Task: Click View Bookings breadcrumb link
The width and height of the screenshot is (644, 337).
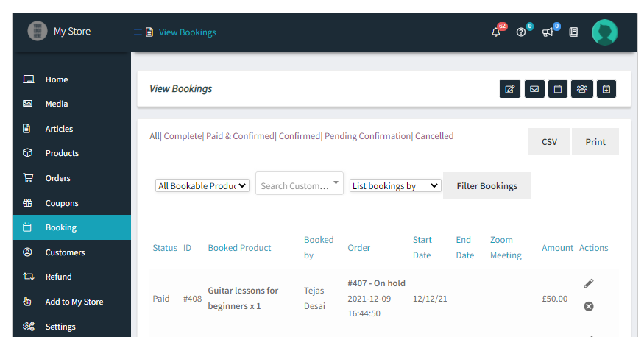Action: coord(187,32)
